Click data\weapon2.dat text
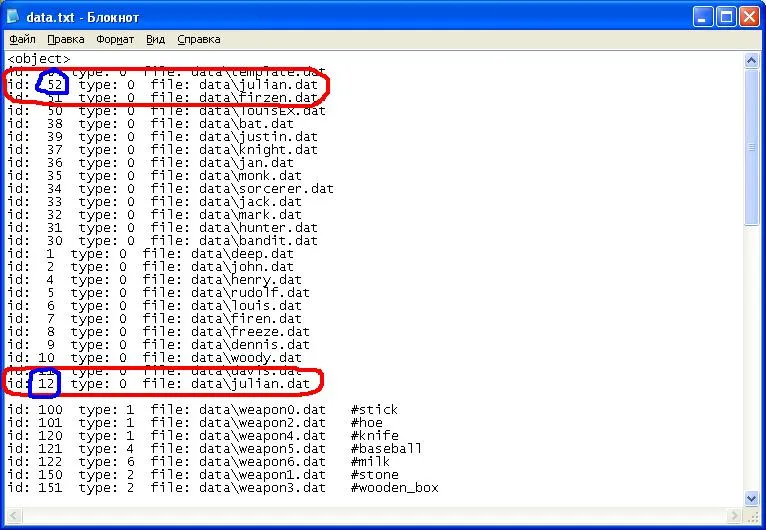The height and width of the screenshot is (530, 766). click(262, 423)
